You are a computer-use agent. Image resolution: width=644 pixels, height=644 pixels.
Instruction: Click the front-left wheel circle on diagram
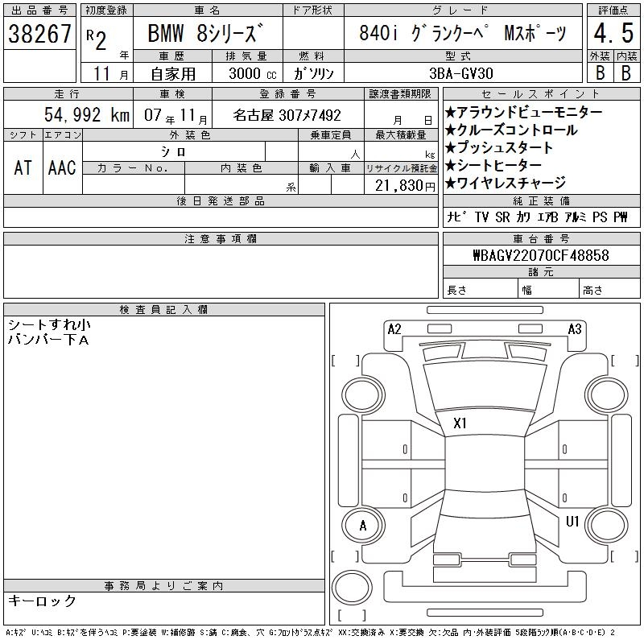click(x=363, y=394)
